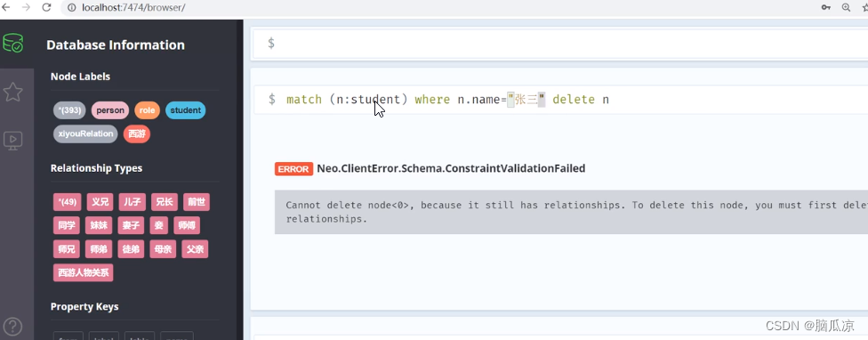Select the 妻子 relationship type
Screen dimensions: 868x340
point(131,225)
